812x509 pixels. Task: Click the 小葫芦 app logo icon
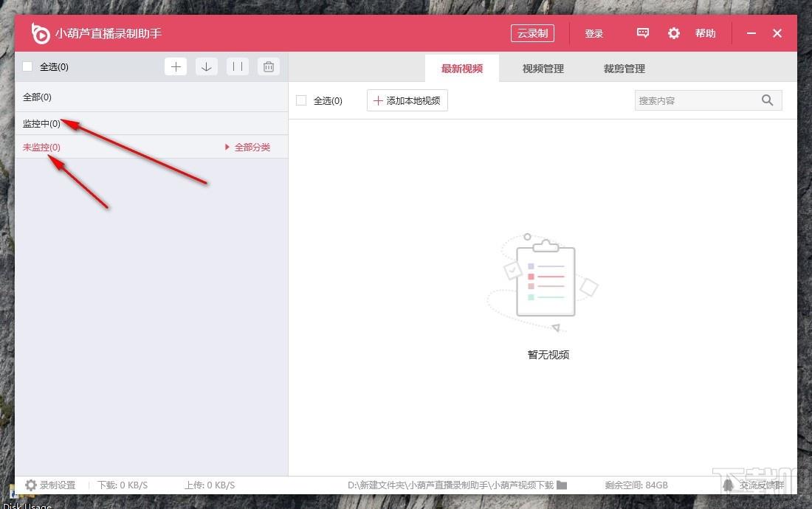(40, 33)
